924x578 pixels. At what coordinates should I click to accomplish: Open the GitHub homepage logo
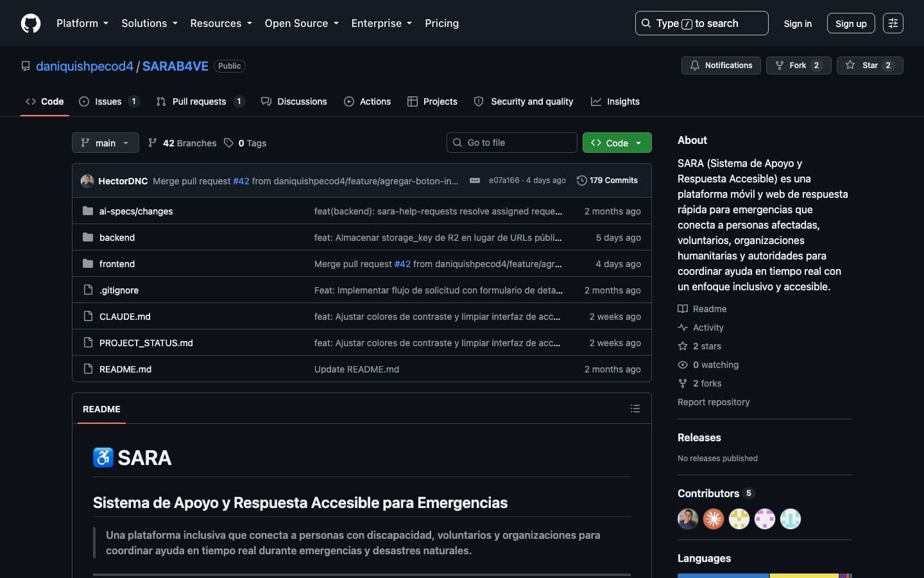click(x=31, y=23)
